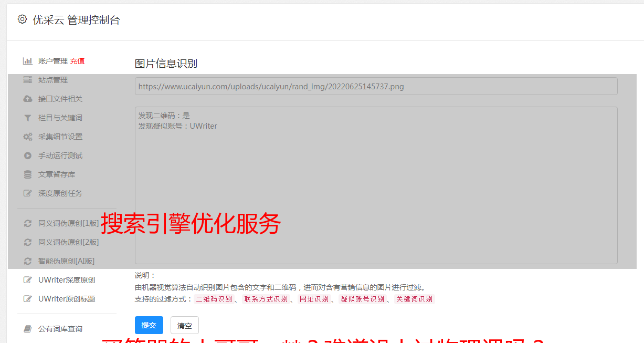Click the filter icon for 栏目与关键词

tap(28, 118)
